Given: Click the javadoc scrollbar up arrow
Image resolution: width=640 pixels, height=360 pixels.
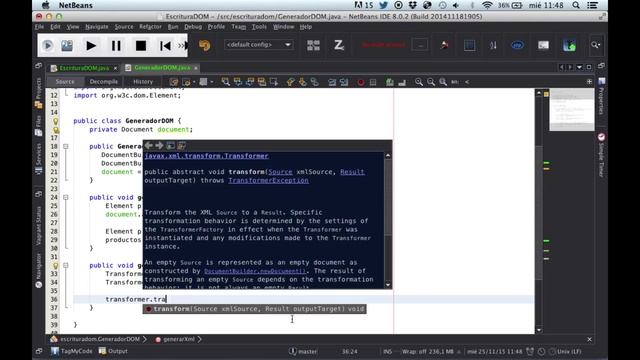Looking at the screenshot, I should point(388,156).
